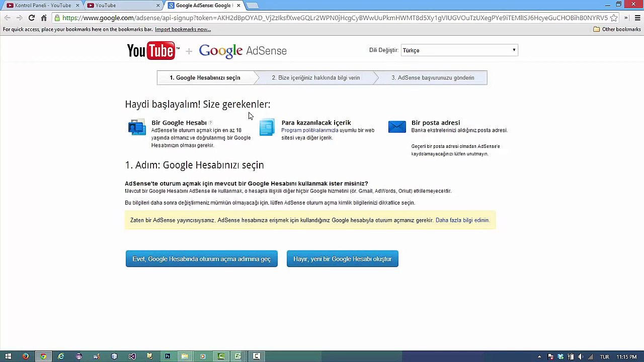Show hidden system tray icons
Image resolution: width=644 pixels, height=362 pixels.
click(539, 357)
